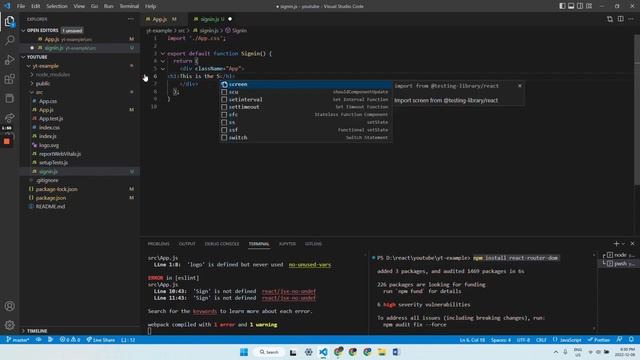This screenshot has width=640, height=360.
Task: Close the terminal panel
Action: click(x=633, y=244)
